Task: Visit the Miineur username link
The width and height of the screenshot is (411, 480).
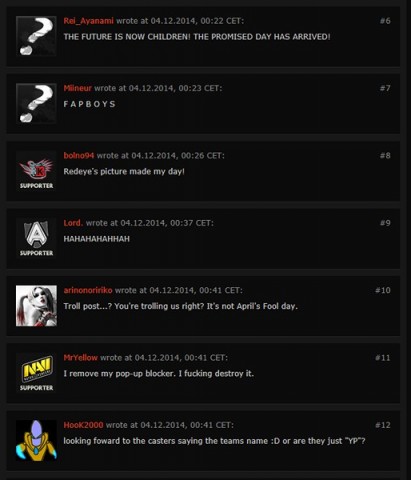Action: click(77, 88)
